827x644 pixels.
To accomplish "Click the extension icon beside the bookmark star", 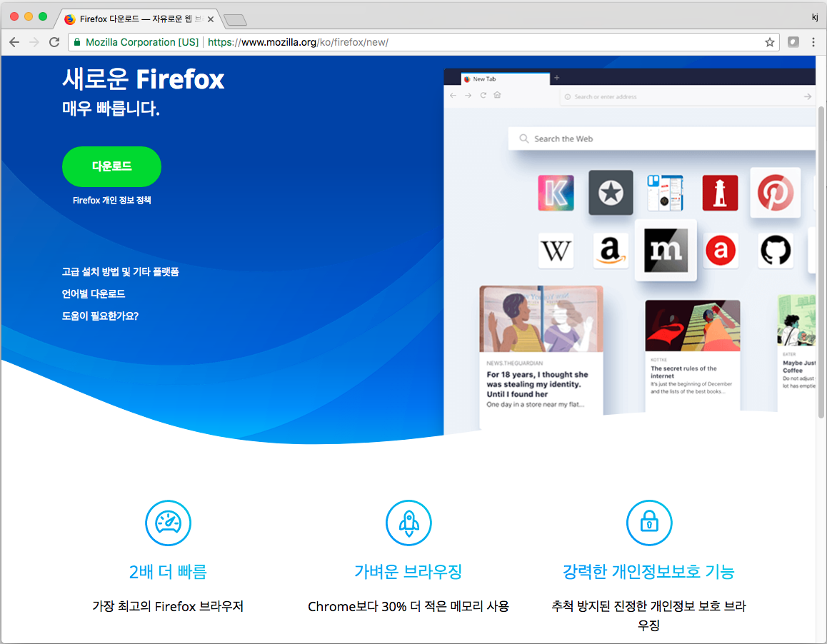I will 793,42.
